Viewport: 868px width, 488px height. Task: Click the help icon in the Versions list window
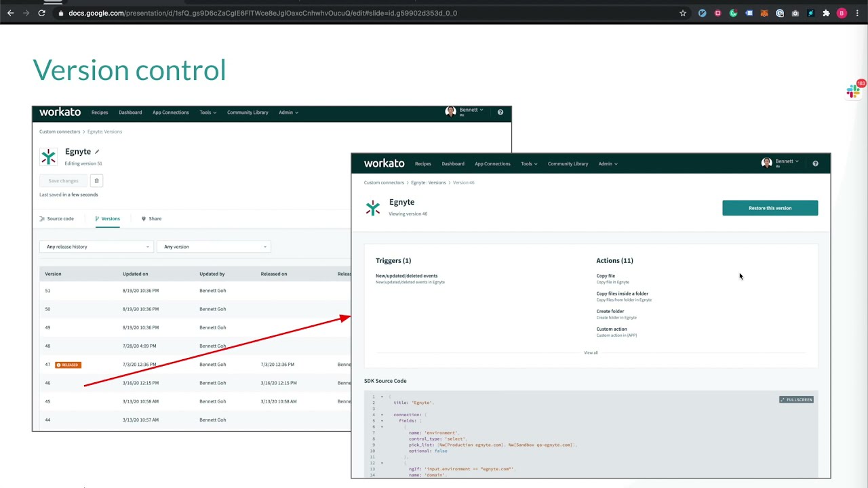tap(500, 113)
